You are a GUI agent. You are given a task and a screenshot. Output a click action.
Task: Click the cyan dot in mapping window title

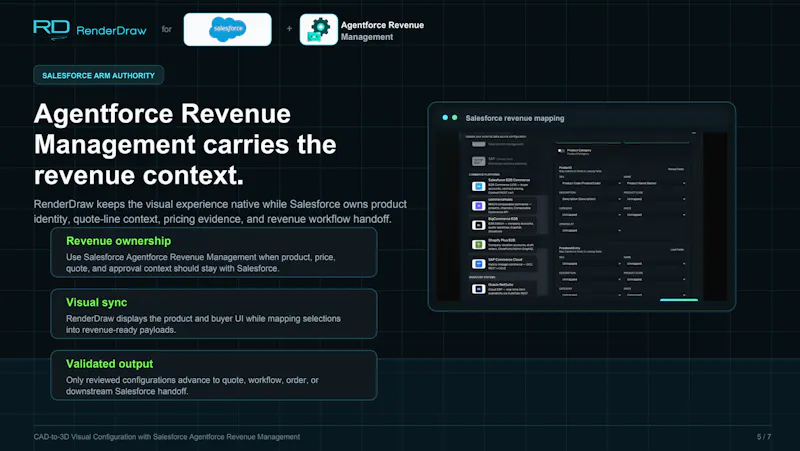pos(445,118)
